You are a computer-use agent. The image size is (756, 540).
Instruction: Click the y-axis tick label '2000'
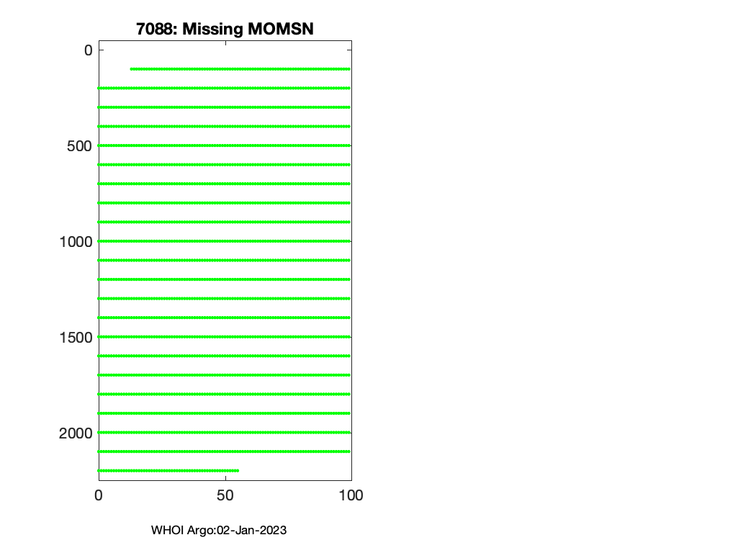75,433
